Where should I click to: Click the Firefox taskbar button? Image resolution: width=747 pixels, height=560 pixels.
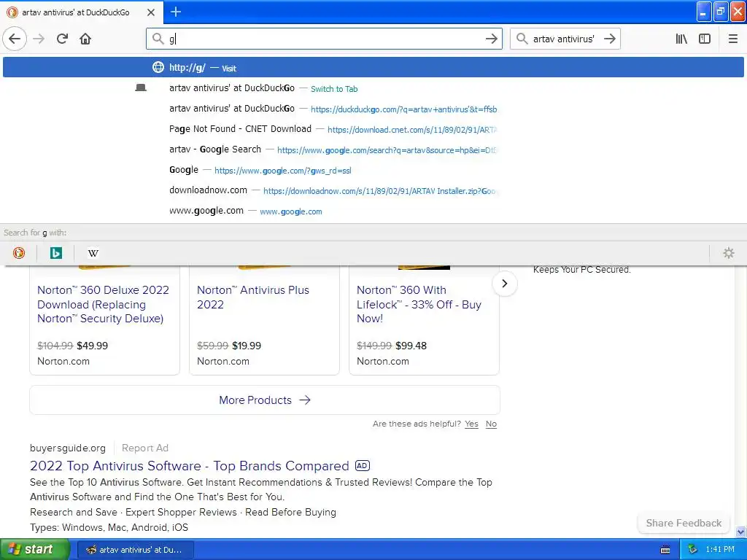tap(135, 550)
